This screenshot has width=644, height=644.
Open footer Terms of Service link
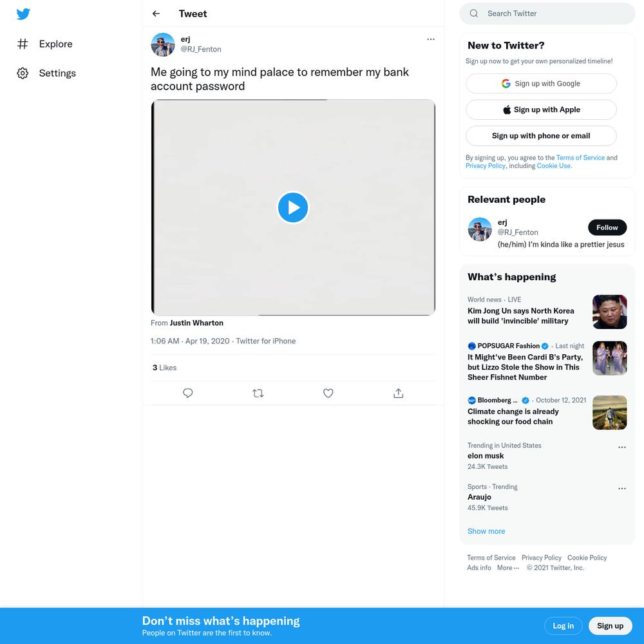pyautogui.click(x=491, y=558)
